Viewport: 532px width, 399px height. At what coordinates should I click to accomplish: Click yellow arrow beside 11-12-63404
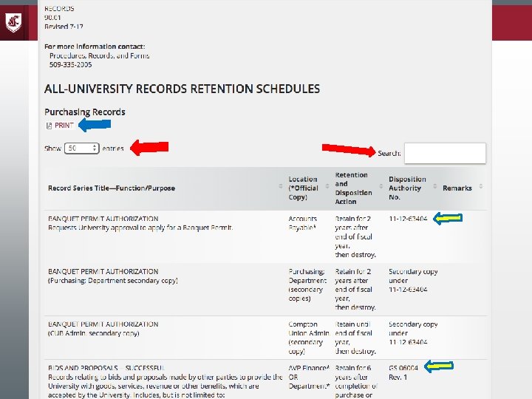coord(448,218)
